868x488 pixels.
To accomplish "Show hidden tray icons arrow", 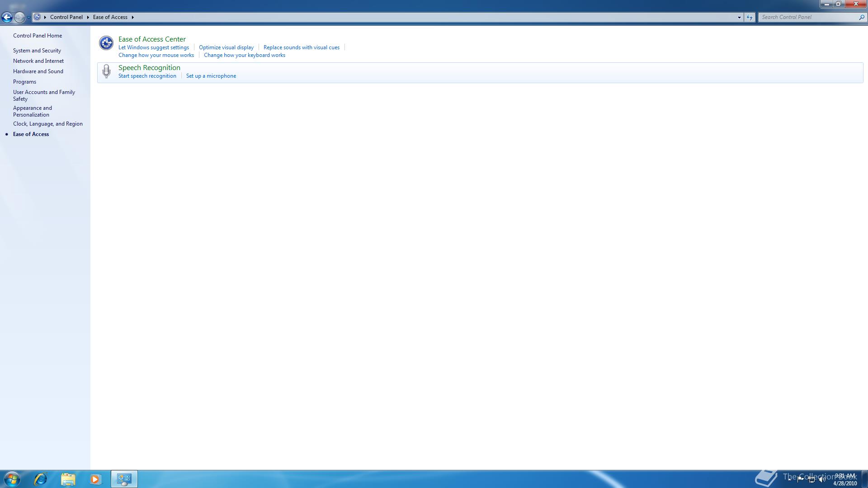I will (x=790, y=479).
